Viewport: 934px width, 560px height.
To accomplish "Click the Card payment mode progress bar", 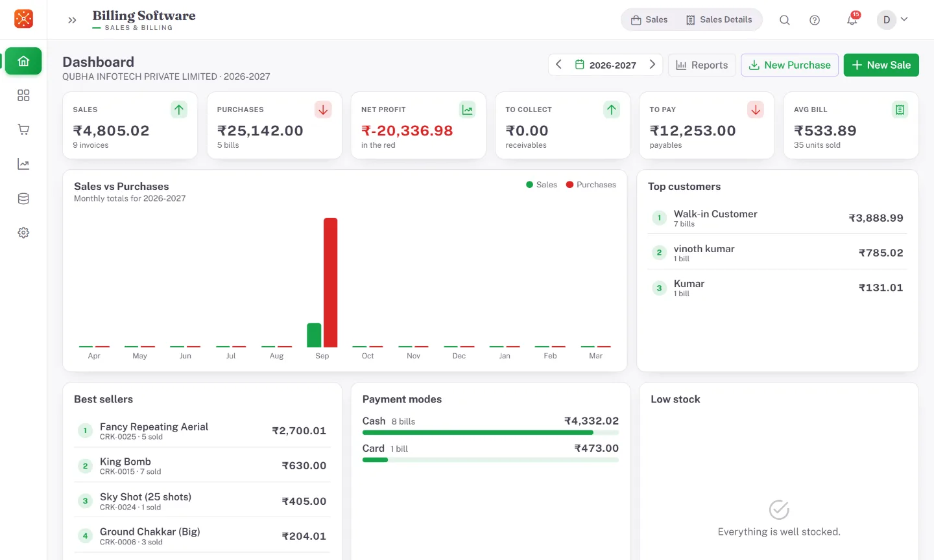I will (x=490, y=460).
